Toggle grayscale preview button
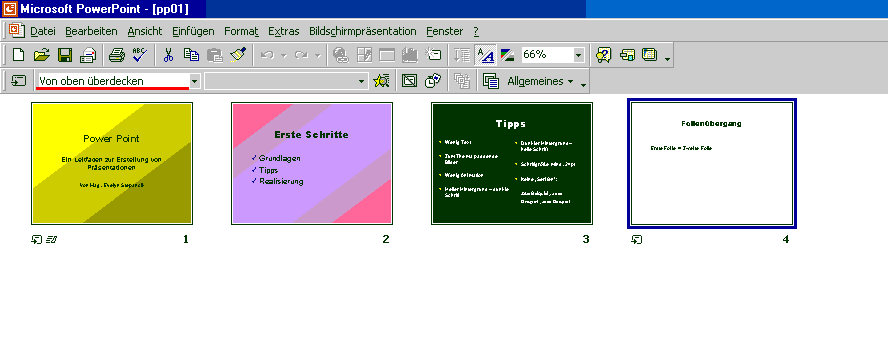 click(507, 55)
